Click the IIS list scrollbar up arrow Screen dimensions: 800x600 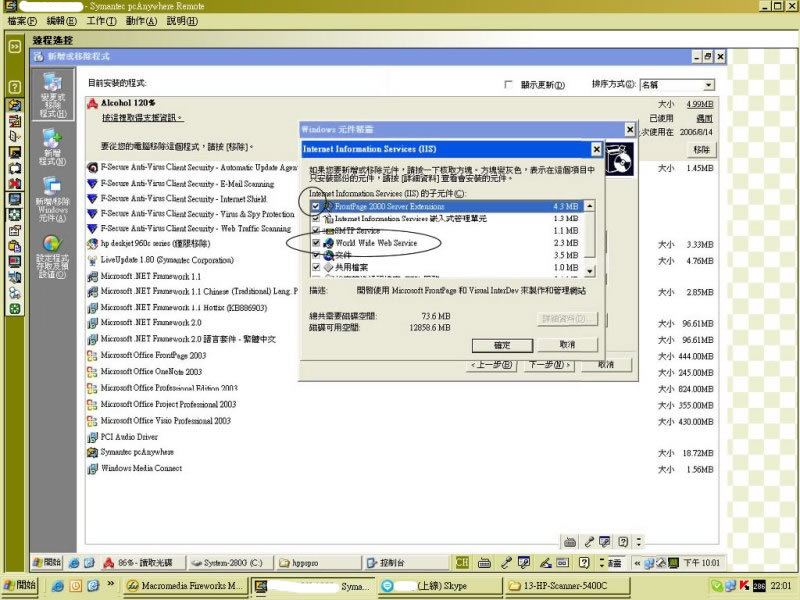589,206
